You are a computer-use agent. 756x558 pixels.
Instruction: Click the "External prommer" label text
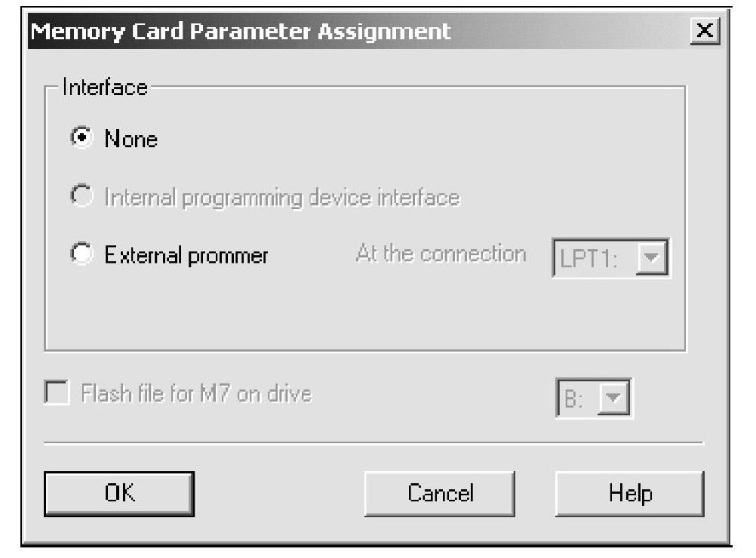pos(186,255)
